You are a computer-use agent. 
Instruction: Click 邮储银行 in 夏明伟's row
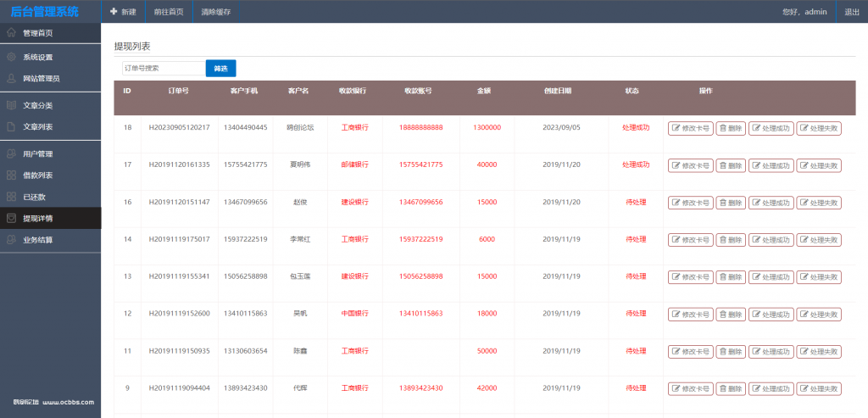pyautogui.click(x=355, y=164)
